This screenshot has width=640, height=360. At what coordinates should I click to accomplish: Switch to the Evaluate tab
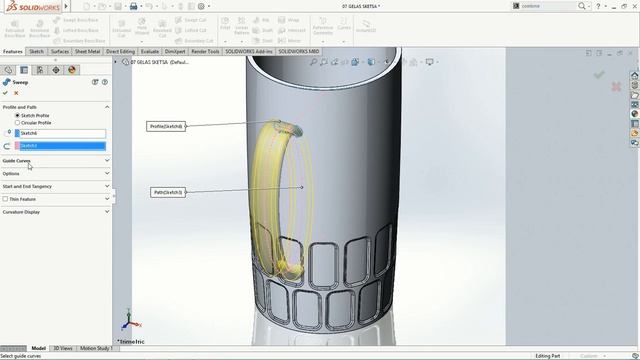pyautogui.click(x=150, y=51)
